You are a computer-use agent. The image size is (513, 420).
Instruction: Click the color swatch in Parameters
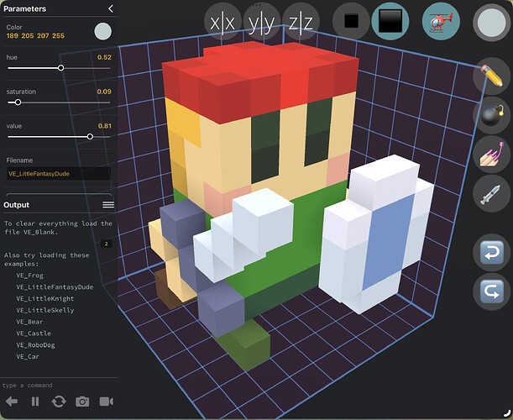point(102,31)
